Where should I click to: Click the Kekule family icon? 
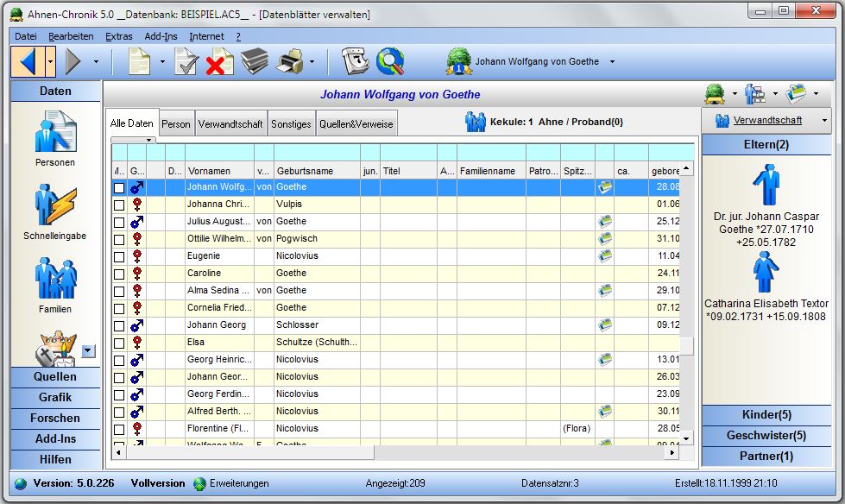point(476,122)
